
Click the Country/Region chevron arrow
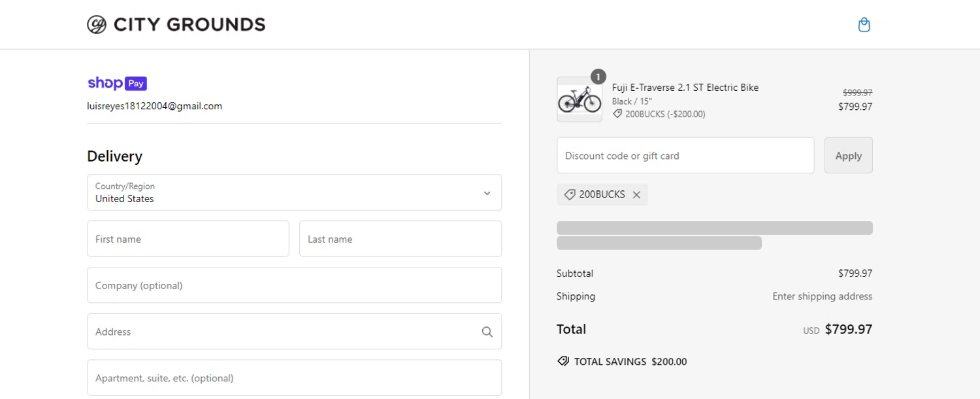[487, 193]
